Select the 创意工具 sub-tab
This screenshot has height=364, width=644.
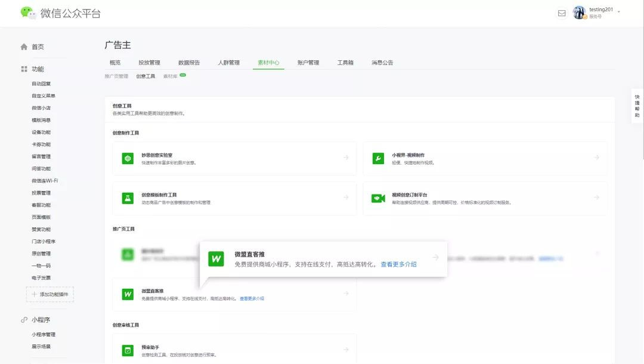[146, 76]
